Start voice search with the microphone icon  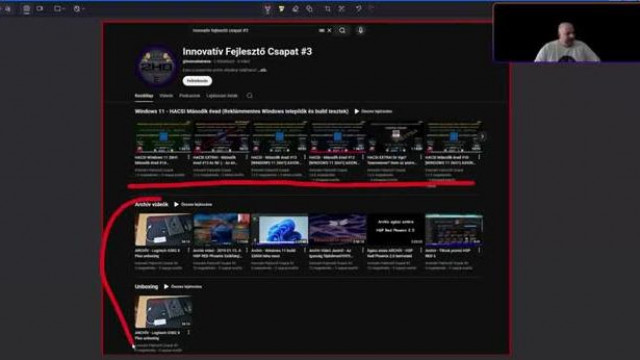[x=360, y=30]
